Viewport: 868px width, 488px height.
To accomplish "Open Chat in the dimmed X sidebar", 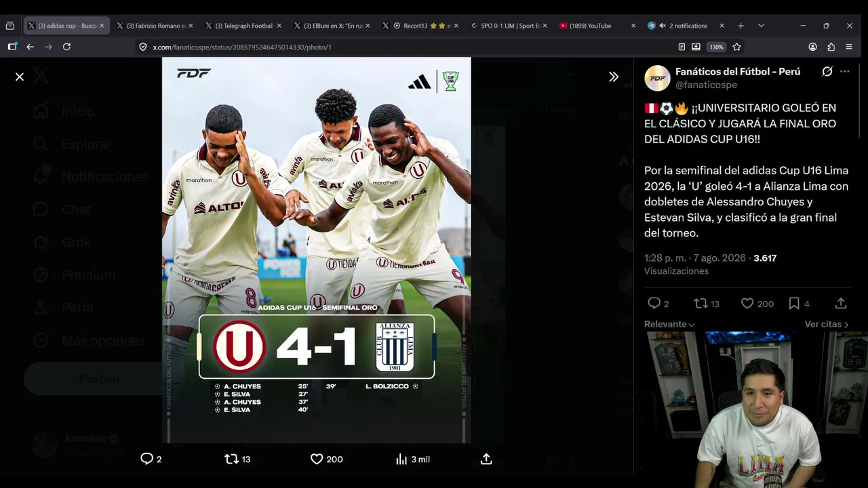I will [x=62, y=209].
